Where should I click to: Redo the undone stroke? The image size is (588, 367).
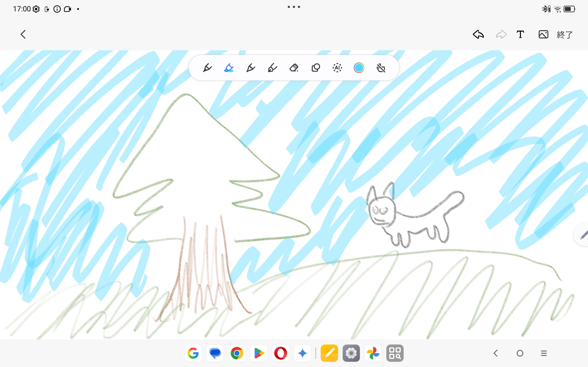pos(501,34)
